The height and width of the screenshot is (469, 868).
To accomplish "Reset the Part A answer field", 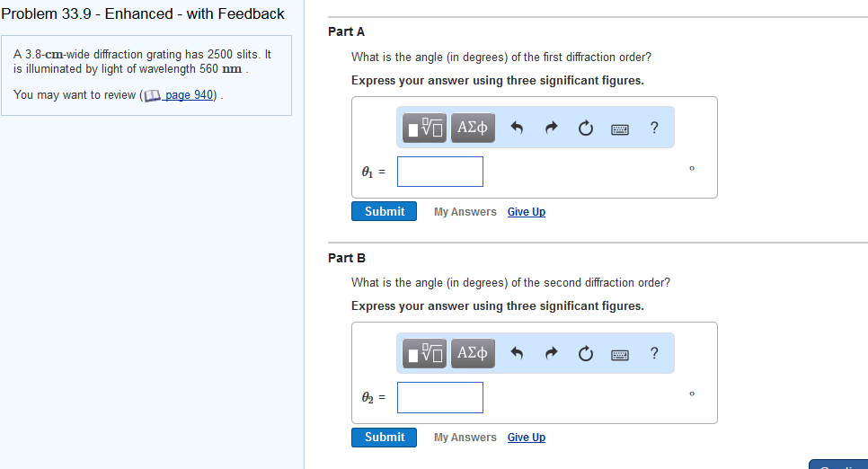I will click(585, 128).
